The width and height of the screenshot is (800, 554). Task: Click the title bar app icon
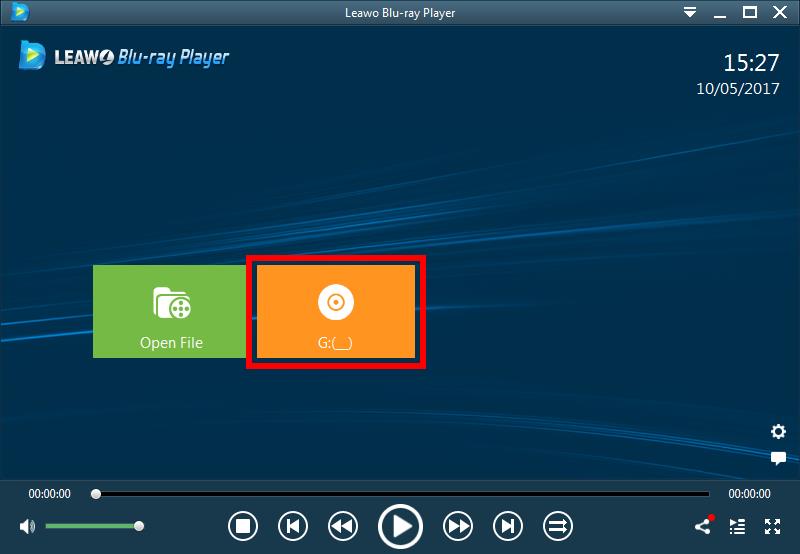[19, 12]
